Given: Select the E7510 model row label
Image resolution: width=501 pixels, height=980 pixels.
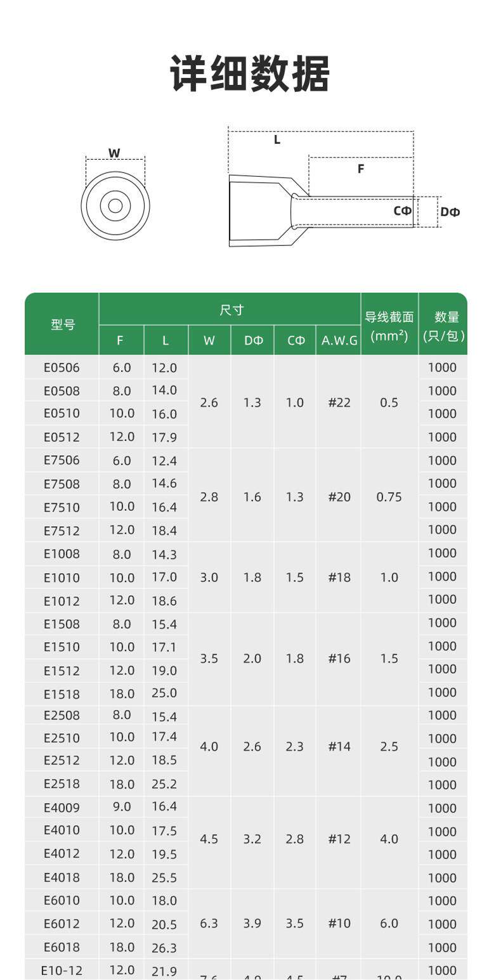Looking at the screenshot, I should (x=62, y=507).
